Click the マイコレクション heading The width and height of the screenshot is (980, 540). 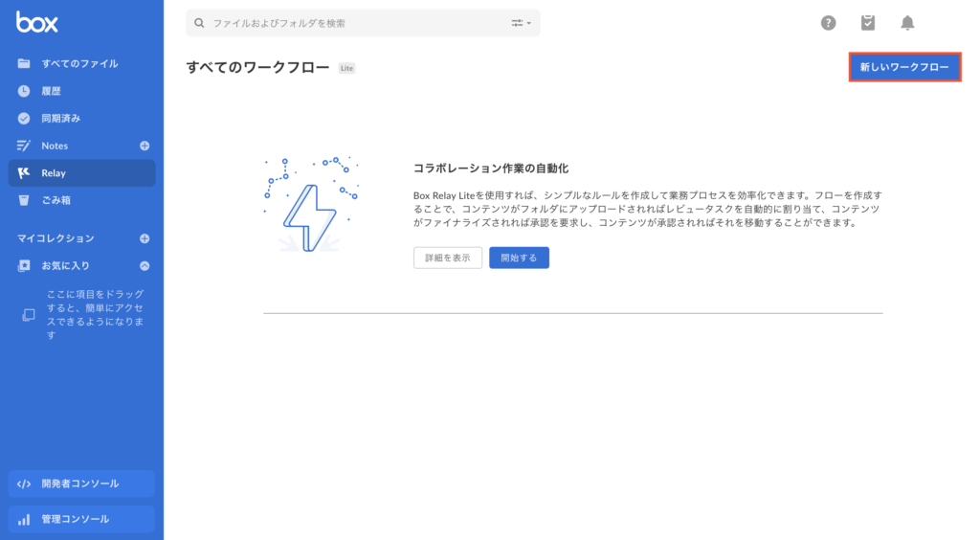click(x=56, y=238)
